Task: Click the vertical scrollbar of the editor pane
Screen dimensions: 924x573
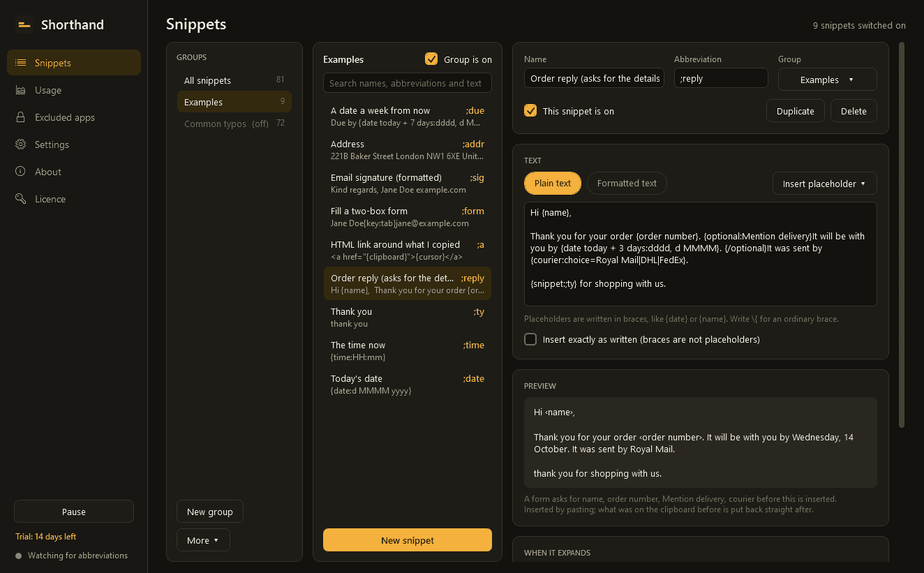Action: tap(902, 235)
